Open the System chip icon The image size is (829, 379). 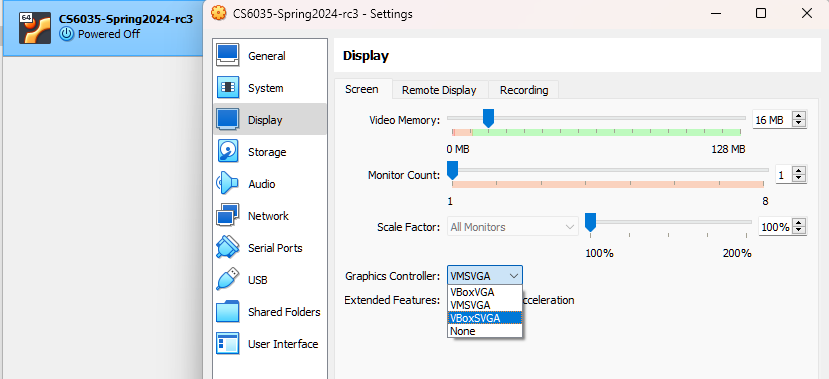tap(228, 88)
